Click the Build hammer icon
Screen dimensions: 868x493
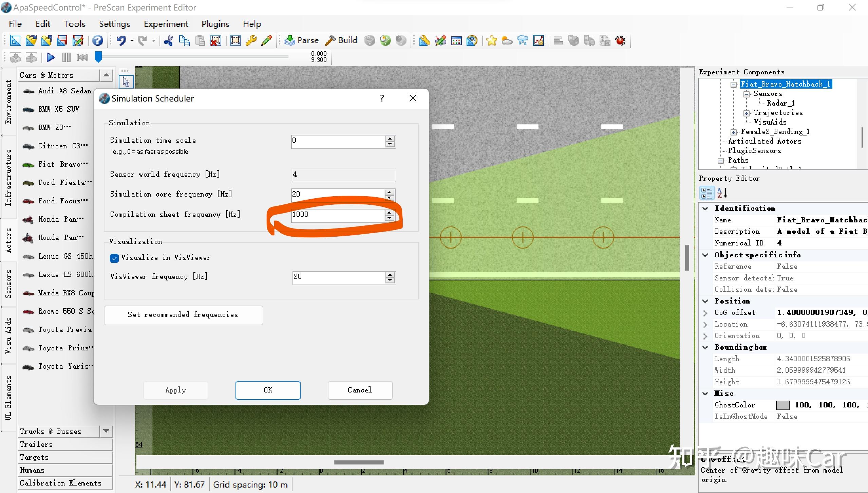click(331, 40)
